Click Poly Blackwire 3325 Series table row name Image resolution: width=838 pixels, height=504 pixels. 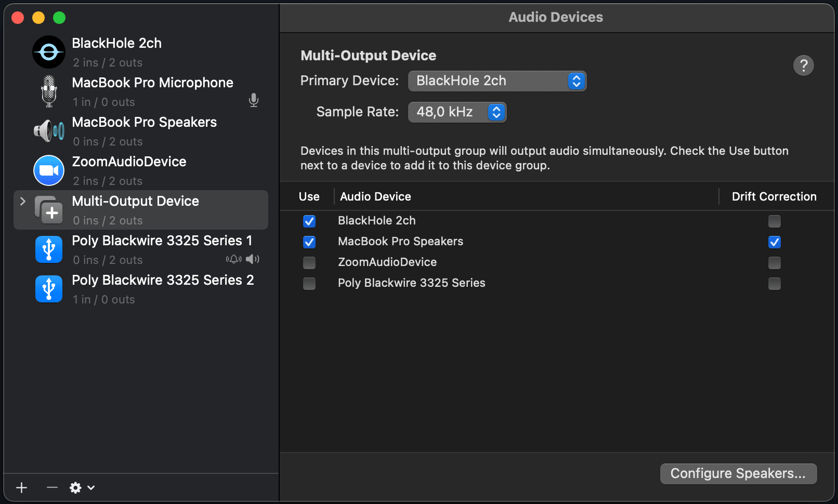[412, 283]
